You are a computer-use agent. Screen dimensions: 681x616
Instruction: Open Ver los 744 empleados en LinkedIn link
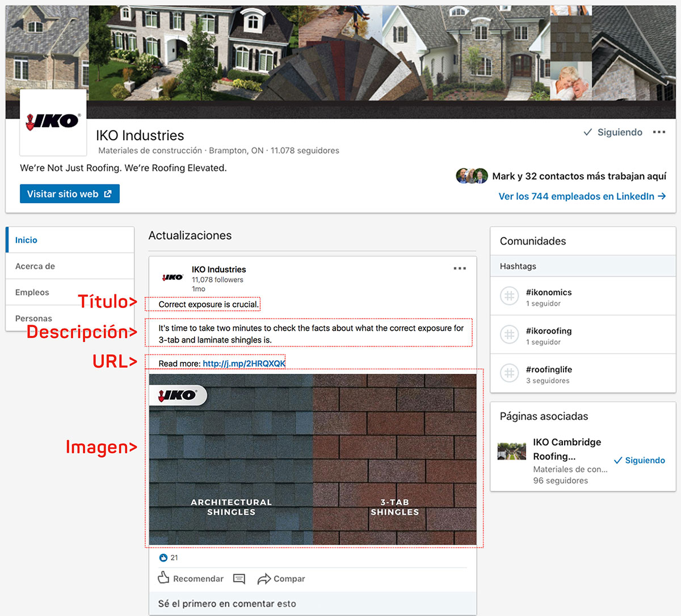pos(583,196)
